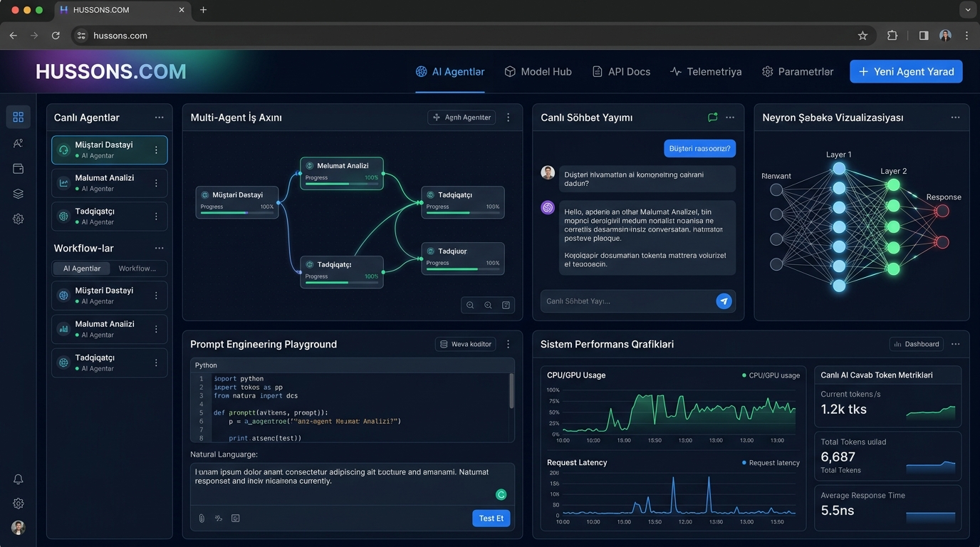Open the layers stack icon in sidebar
This screenshot has height=547, width=980.
[x=18, y=194]
